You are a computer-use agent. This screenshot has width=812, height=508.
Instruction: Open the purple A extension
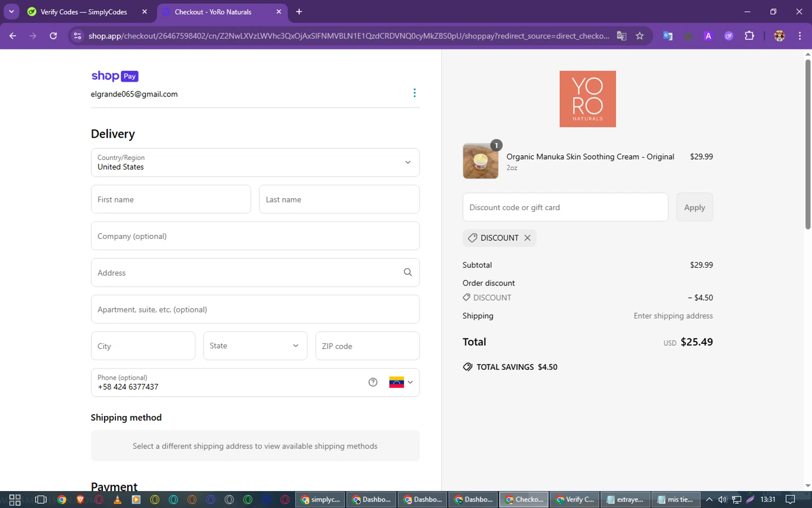point(708,36)
